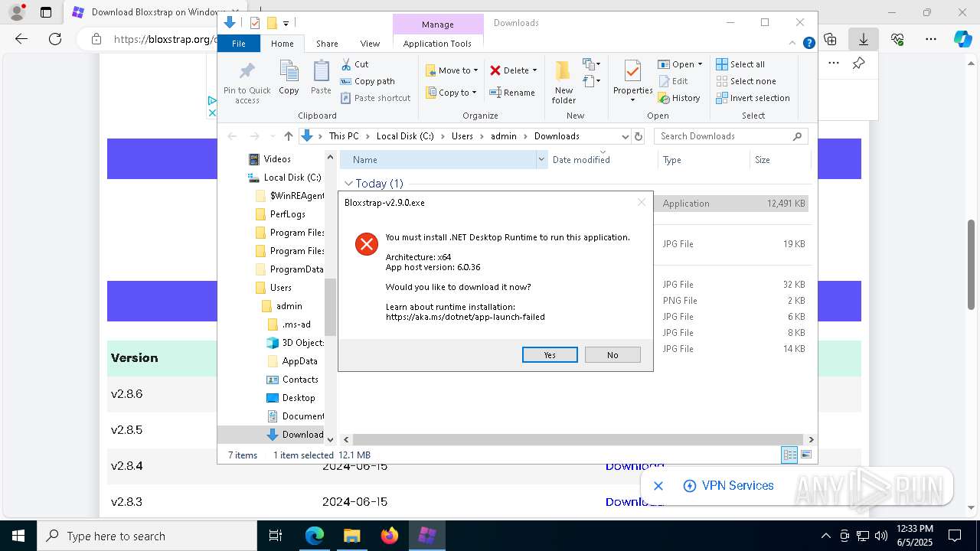Viewport: 980px width, 551px height.
Task: Click the Back arrow in Explorer
Action: (x=232, y=136)
